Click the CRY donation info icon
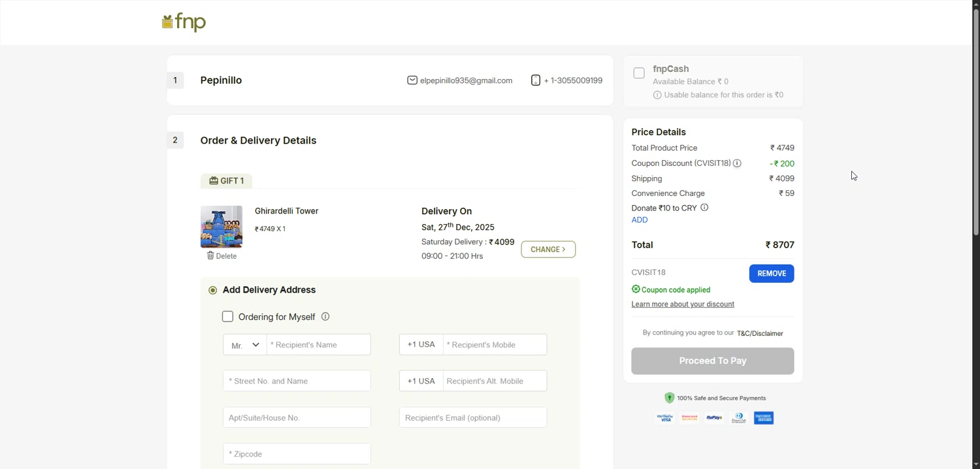The image size is (980, 469). pyautogui.click(x=704, y=208)
